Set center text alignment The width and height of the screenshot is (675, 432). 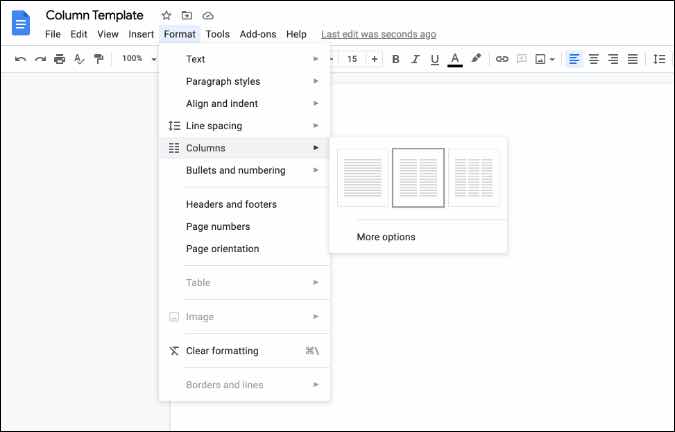tap(594, 59)
